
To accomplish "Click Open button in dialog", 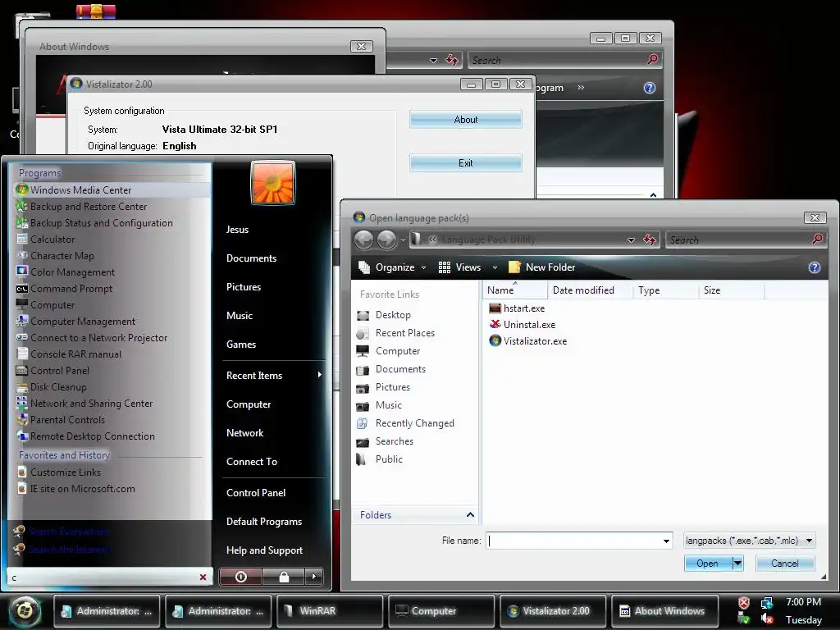I will (x=708, y=564).
